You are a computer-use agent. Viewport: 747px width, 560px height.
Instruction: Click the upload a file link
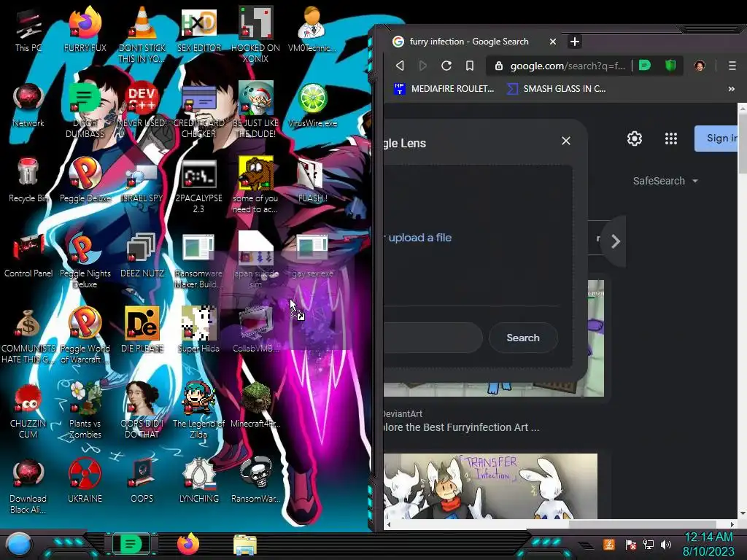[x=419, y=237]
